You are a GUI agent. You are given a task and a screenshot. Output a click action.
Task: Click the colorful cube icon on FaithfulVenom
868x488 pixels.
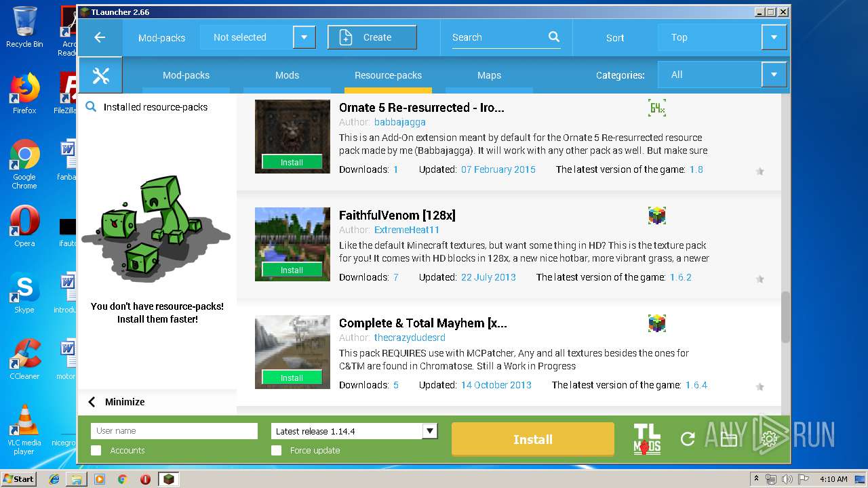tap(656, 216)
